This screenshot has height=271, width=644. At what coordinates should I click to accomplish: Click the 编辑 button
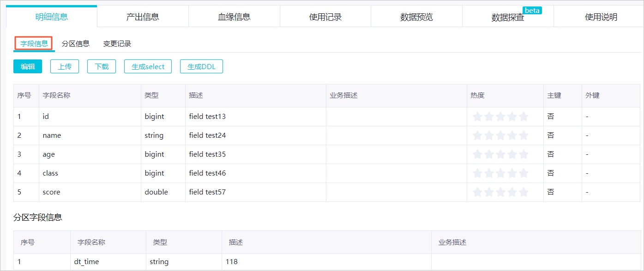click(28, 66)
